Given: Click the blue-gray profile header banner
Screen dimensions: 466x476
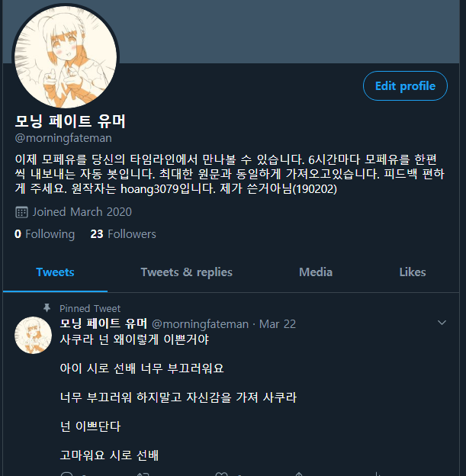Looking at the screenshot, I should [288, 31].
